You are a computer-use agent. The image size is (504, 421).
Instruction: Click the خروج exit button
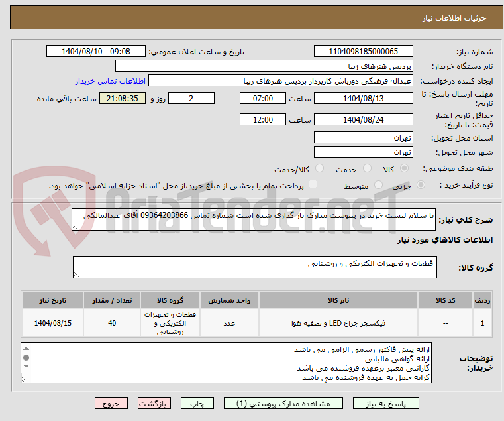[x=111, y=403]
